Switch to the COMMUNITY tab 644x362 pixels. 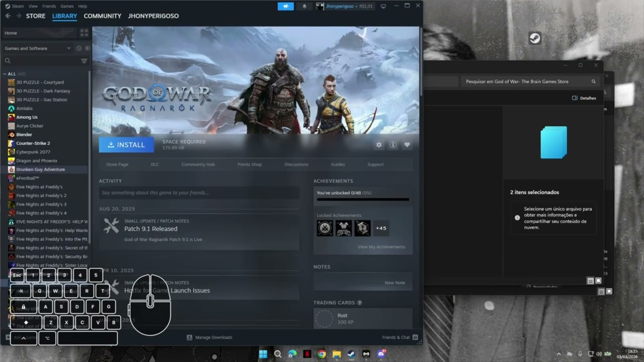coord(103,16)
